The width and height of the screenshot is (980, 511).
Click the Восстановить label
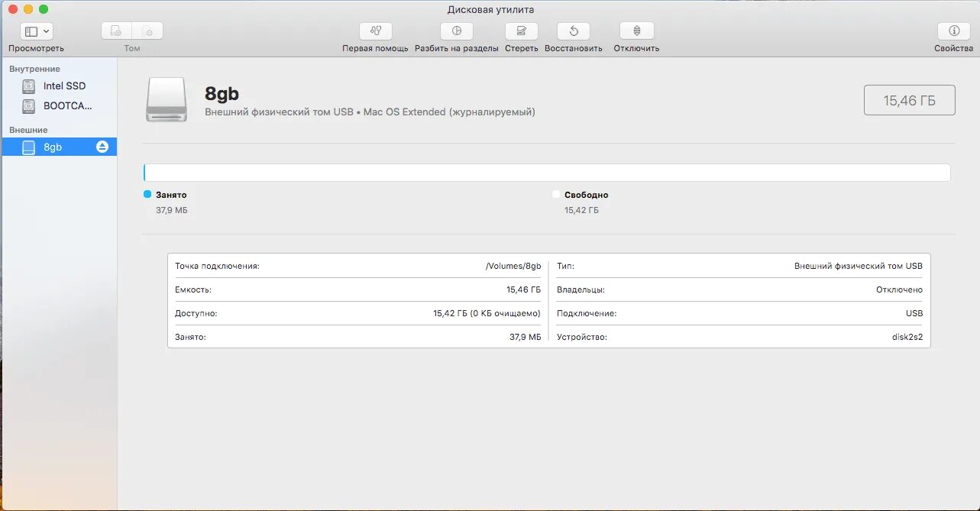click(574, 48)
